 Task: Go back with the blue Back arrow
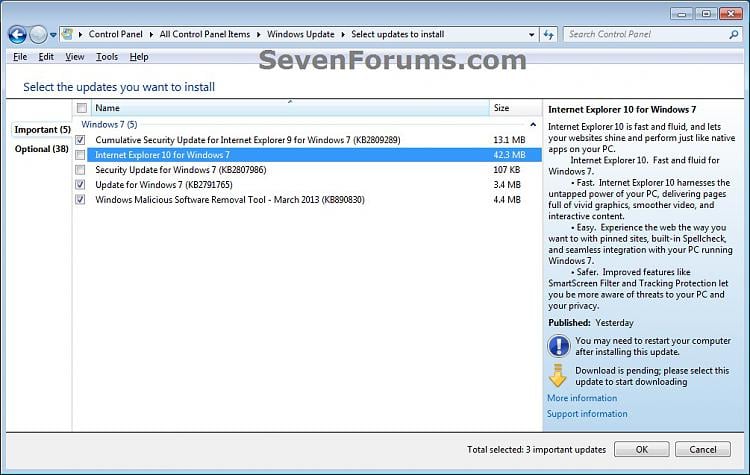pos(17,34)
